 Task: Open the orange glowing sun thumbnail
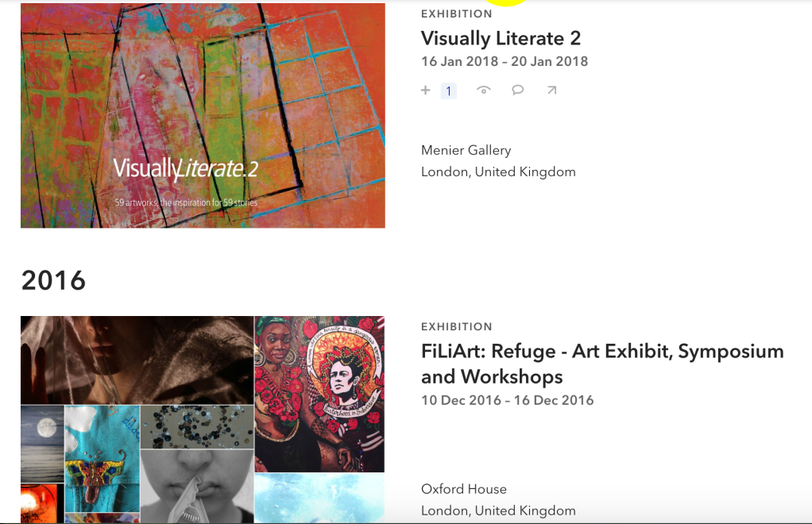click(x=42, y=503)
